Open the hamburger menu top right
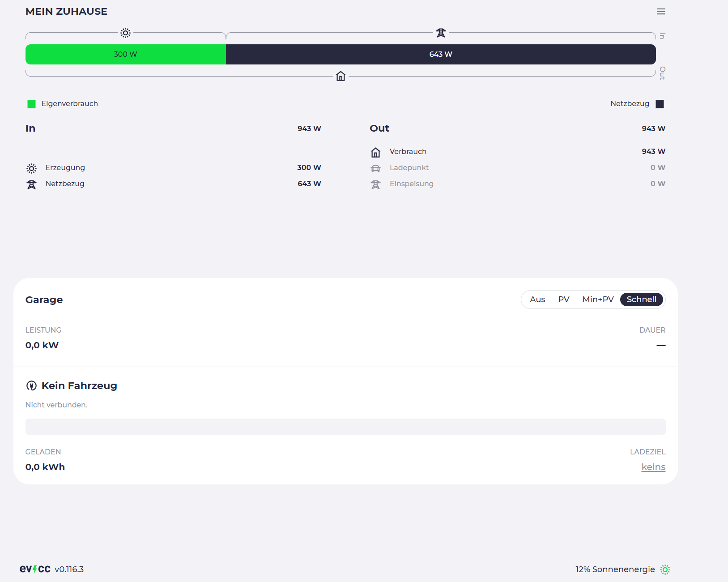 coord(661,11)
